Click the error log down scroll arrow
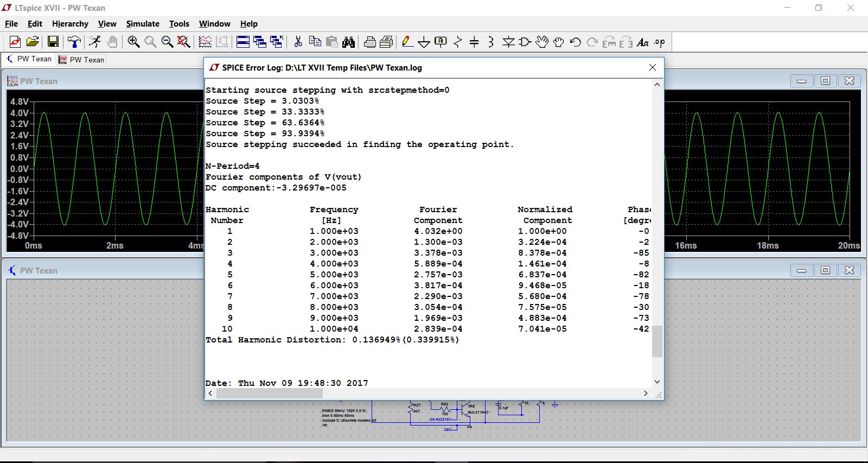The height and width of the screenshot is (463, 868). click(657, 382)
